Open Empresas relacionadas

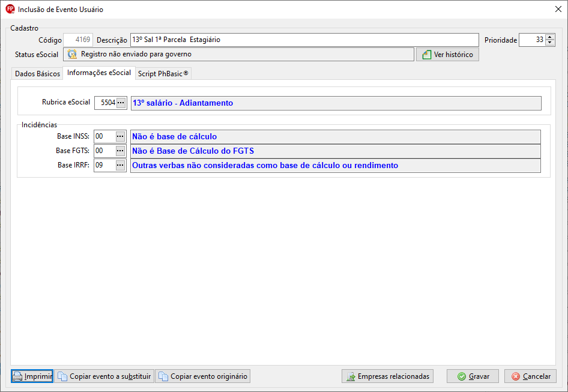pyautogui.click(x=388, y=376)
